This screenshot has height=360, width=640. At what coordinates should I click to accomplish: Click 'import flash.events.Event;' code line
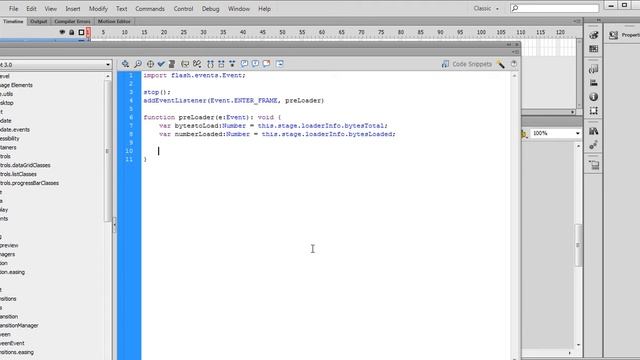tap(194, 76)
